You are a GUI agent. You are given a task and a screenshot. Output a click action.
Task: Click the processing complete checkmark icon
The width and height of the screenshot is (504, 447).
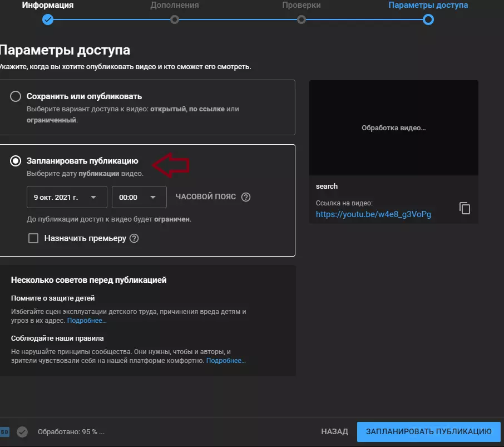(22, 432)
